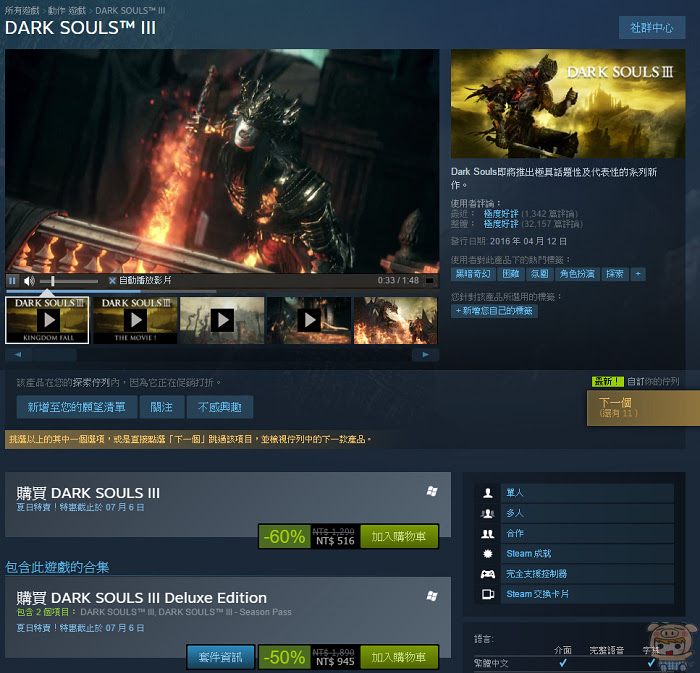Open the third video thumbnail
This screenshot has height=673, width=700.
tap(222, 320)
